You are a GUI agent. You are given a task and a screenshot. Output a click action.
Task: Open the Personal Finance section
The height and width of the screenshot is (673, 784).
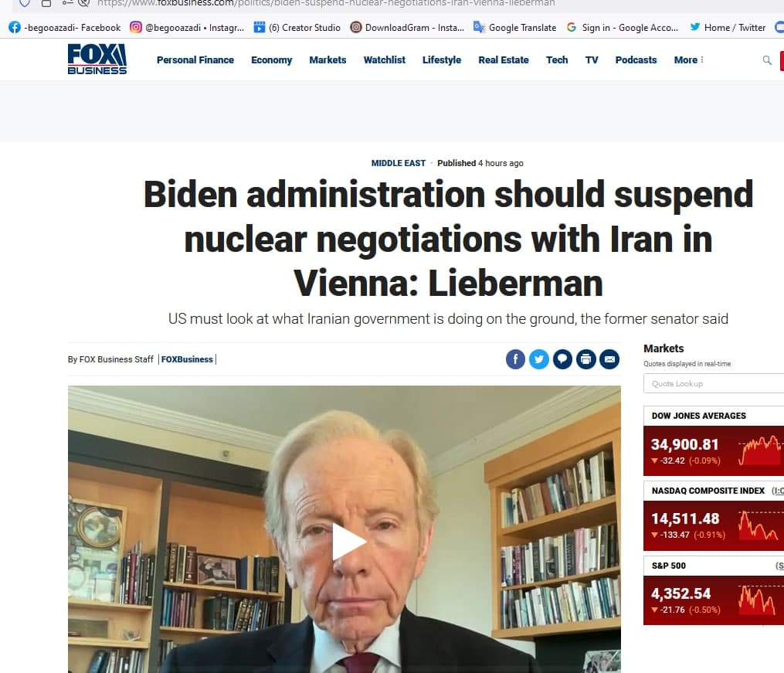tap(195, 60)
